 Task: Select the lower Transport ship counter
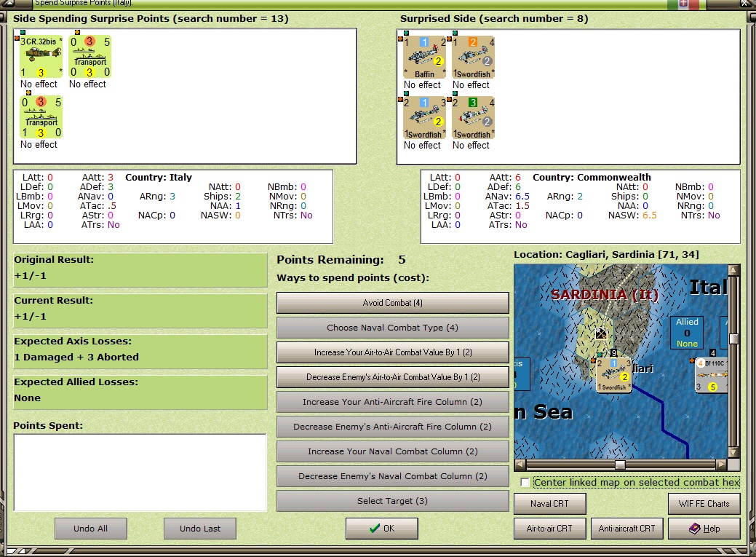pos(41,116)
